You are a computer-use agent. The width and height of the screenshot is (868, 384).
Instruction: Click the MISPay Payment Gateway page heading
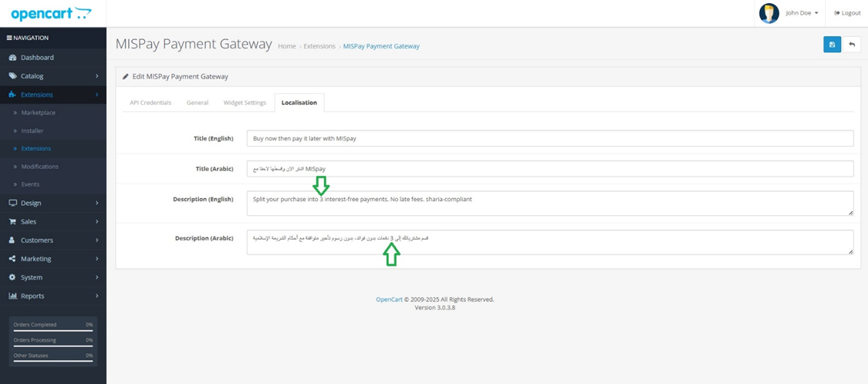coord(194,44)
